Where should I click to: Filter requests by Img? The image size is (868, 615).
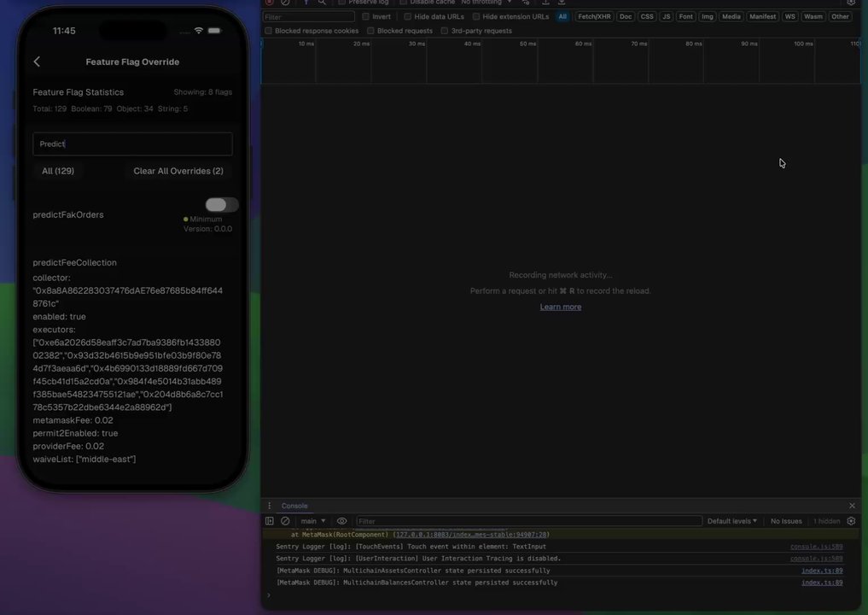pyautogui.click(x=708, y=16)
